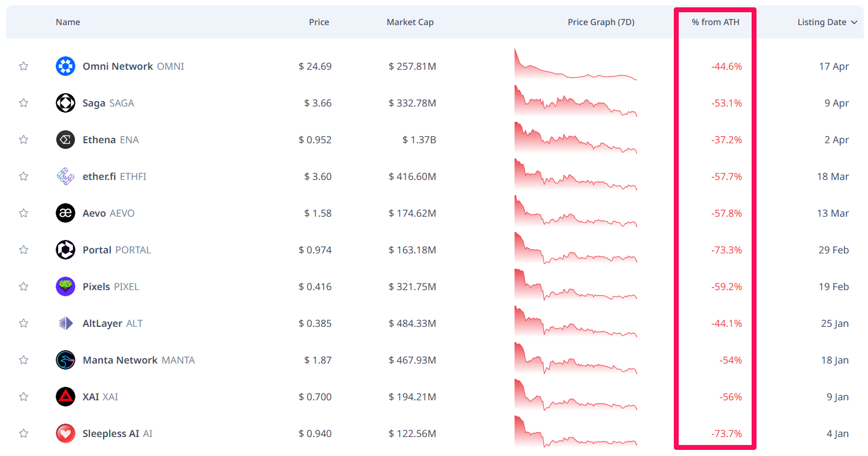Click the ether.fi coin logo
868x456 pixels.
click(66, 176)
